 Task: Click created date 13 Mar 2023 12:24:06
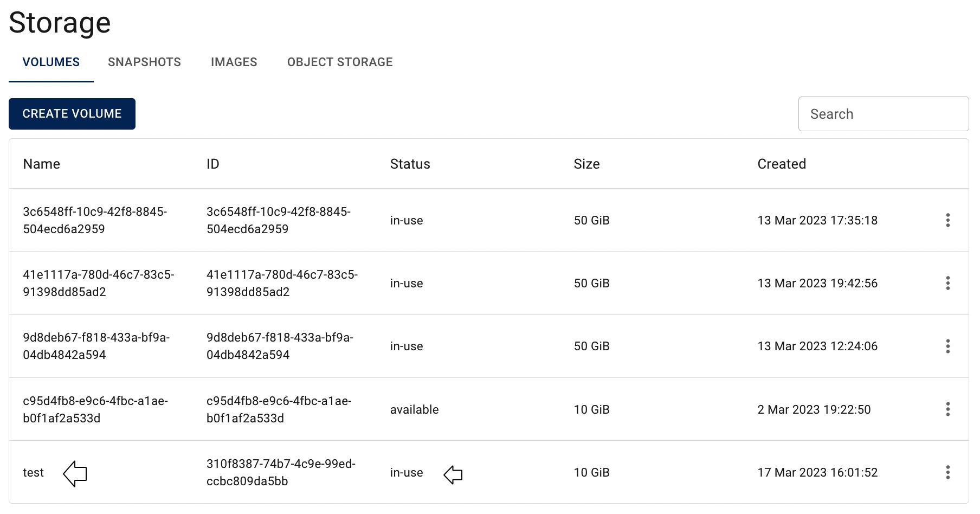coord(817,346)
